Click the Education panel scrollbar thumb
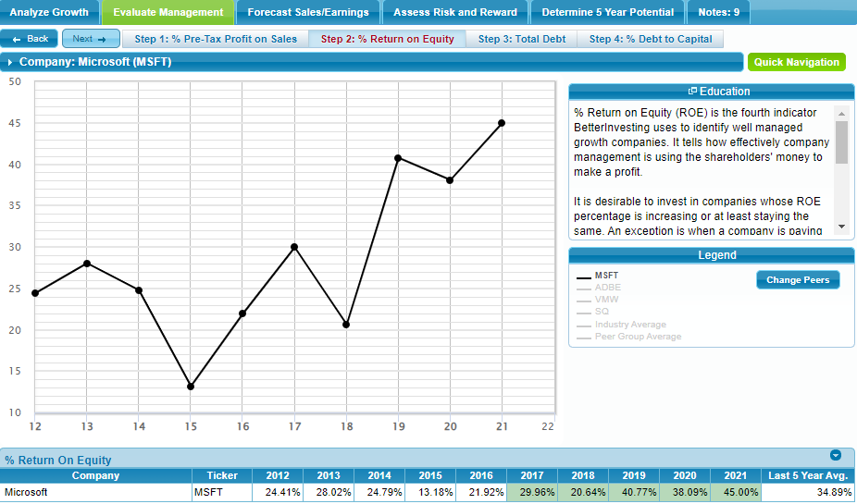Viewport: 857px width, 504px height. point(841,142)
